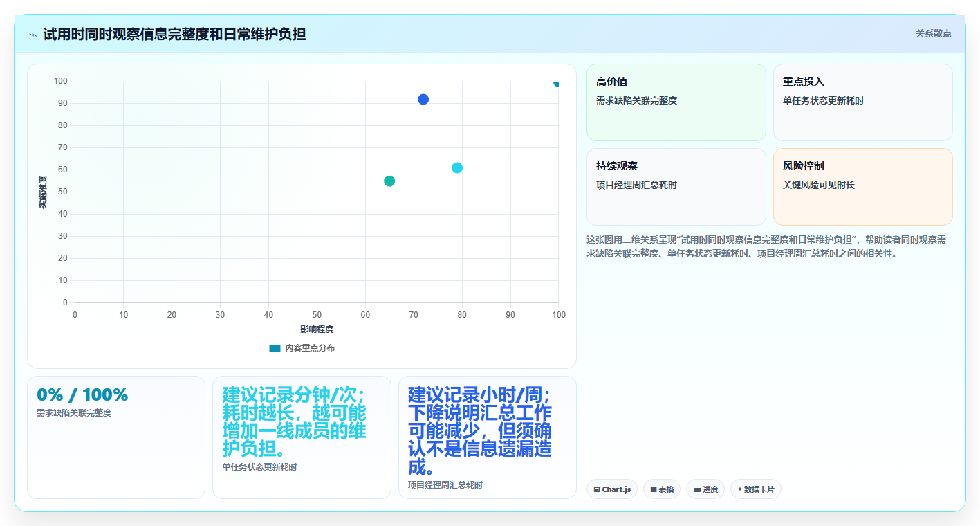The width and height of the screenshot is (980, 526).
Task: Click the teal scatter point in the chart's top-right corner
Action: click(557, 82)
